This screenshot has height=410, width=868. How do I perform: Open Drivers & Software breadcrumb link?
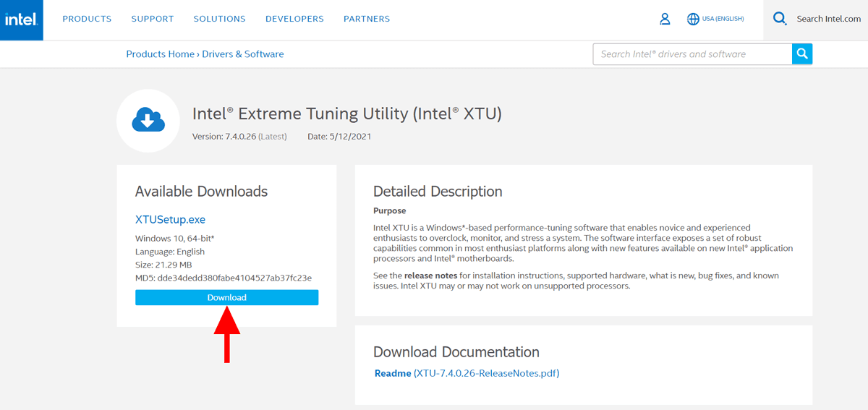(x=243, y=54)
